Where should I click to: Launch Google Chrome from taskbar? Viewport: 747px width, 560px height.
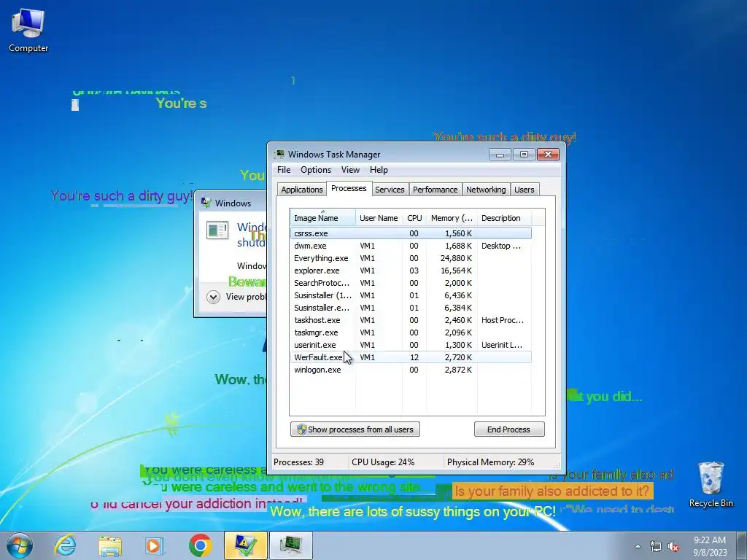click(200, 545)
